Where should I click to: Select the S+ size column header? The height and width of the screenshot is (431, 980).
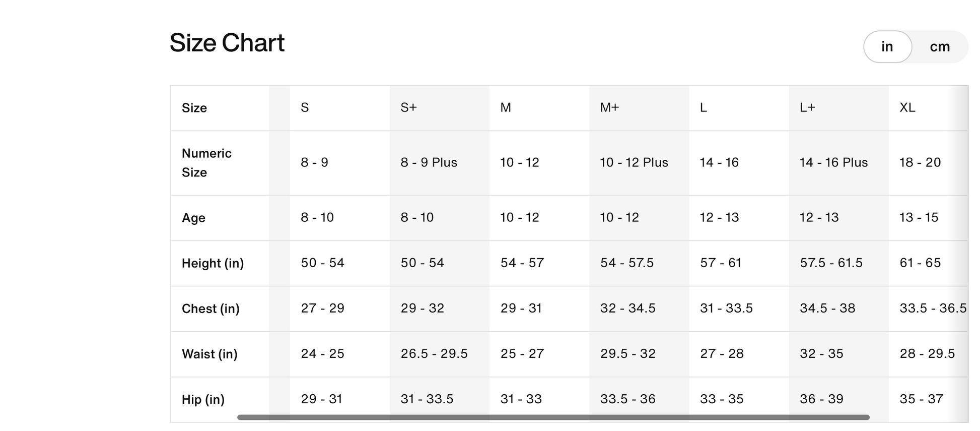408,107
